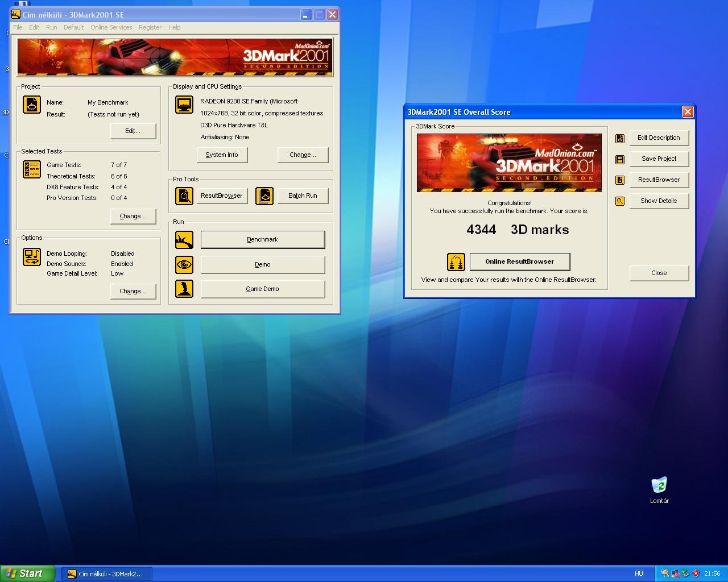Click the 4344 score value
728x582 pixels.
pos(481,230)
